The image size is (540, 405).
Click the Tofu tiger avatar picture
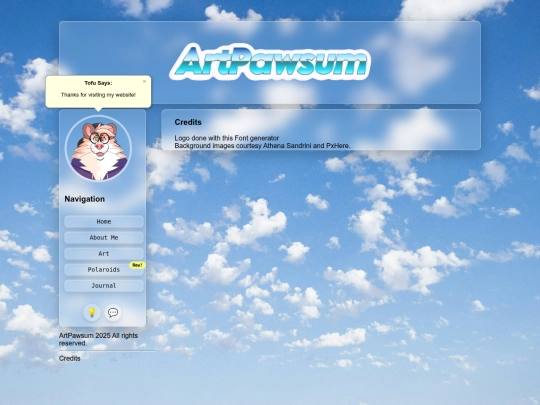click(x=98, y=148)
